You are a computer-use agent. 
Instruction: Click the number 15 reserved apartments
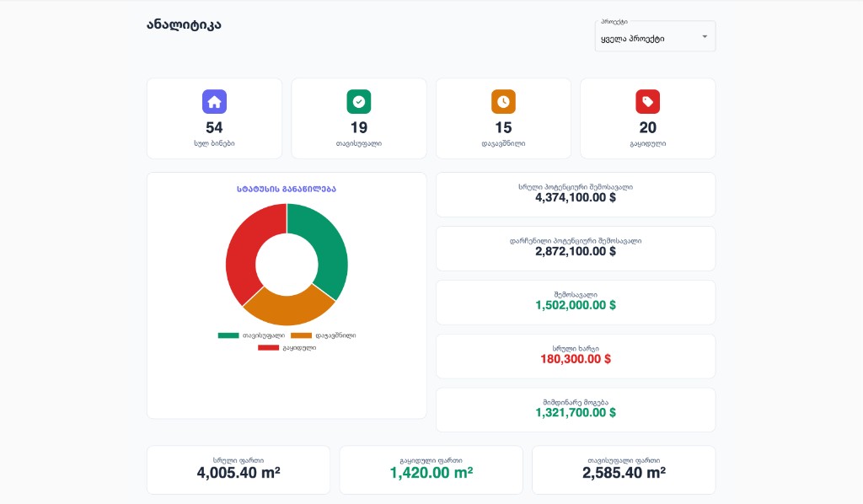503,127
